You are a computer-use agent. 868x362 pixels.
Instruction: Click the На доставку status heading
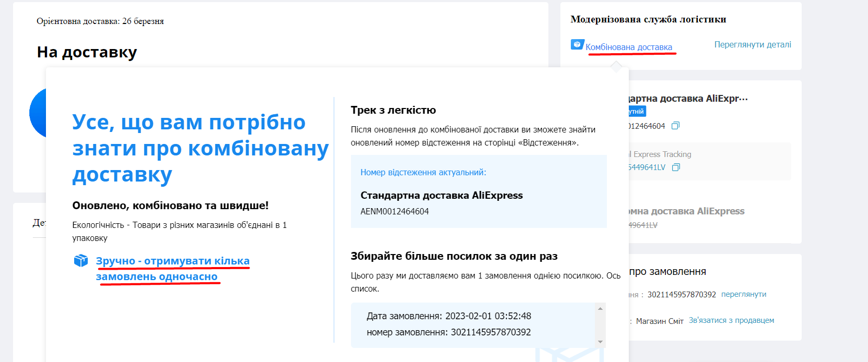pyautogui.click(x=87, y=52)
